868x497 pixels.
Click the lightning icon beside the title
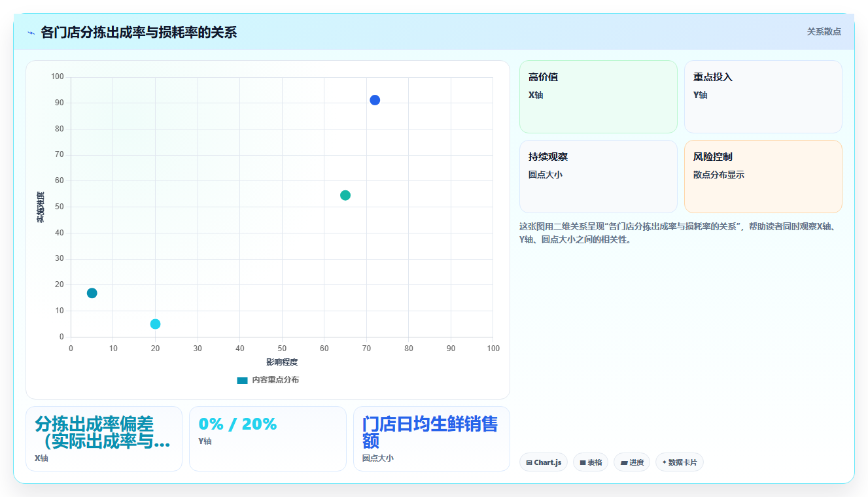click(x=31, y=32)
